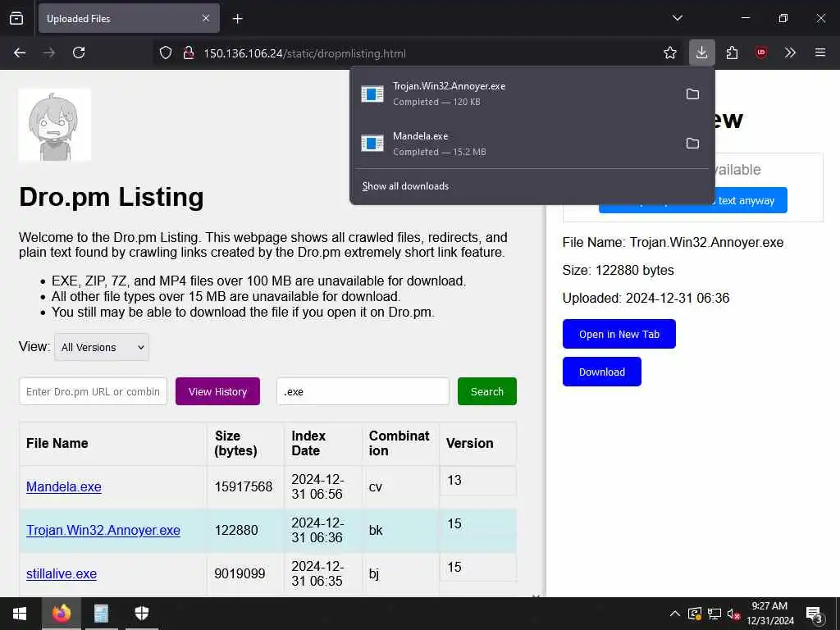Click the Combination column header
Image resolution: width=840 pixels, height=630 pixels.
[400, 444]
